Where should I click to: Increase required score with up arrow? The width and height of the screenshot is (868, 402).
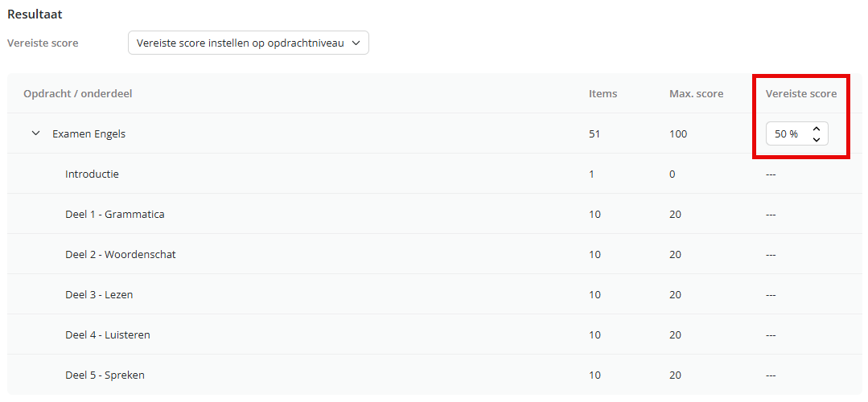[816, 129]
